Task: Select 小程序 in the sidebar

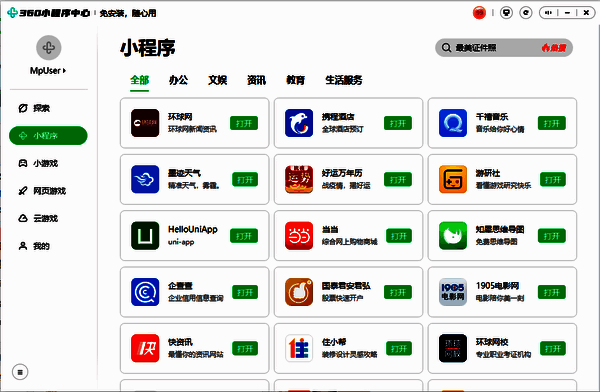Action: [48, 136]
